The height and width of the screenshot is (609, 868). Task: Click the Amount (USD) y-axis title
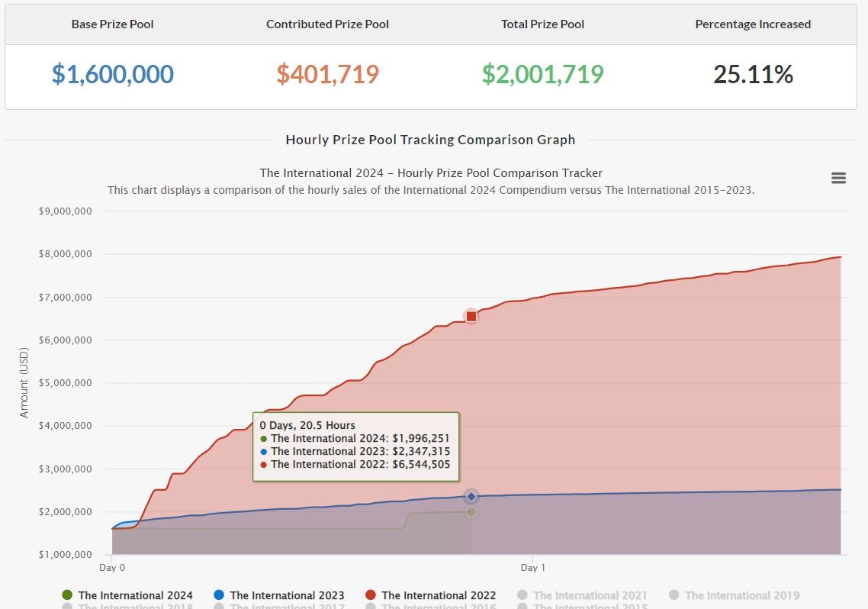click(x=24, y=383)
